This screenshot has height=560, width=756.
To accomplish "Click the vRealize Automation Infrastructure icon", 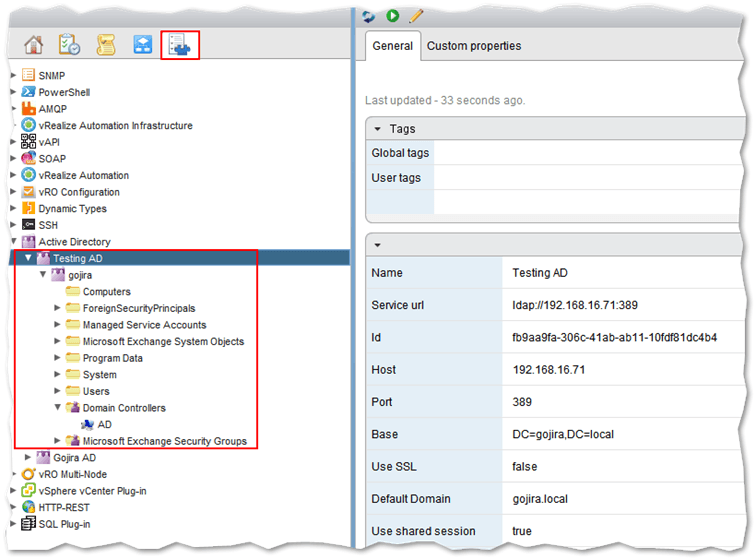I will click(x=28, y=124).
